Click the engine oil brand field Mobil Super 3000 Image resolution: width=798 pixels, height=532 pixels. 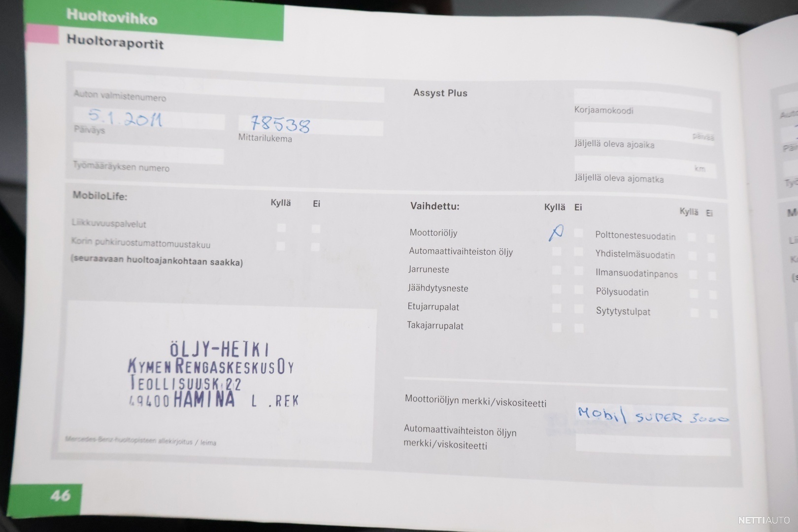click(x=653, y=417)
